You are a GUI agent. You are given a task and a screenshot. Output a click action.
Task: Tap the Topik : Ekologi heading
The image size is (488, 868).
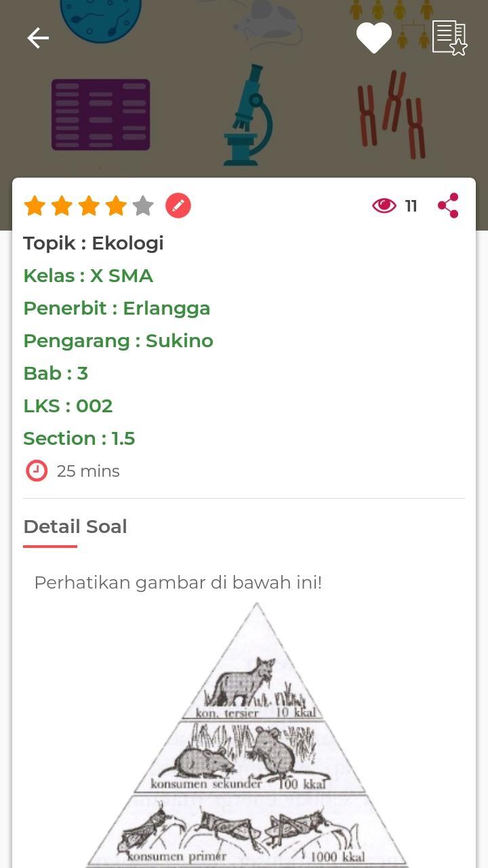[x=94, y=243]
